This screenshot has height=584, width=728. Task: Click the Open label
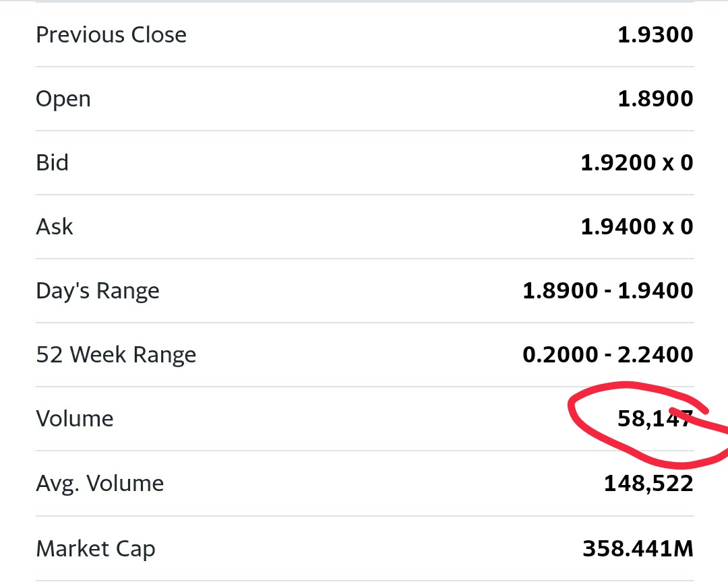coord(63,99)
